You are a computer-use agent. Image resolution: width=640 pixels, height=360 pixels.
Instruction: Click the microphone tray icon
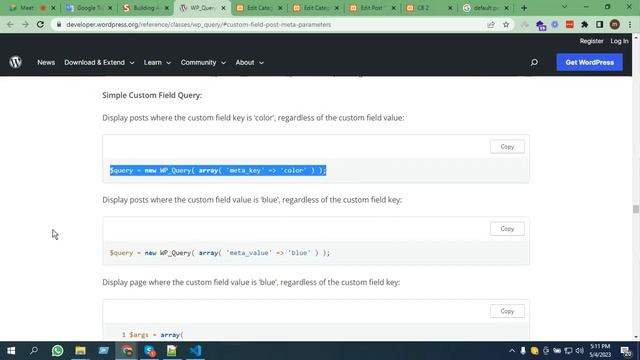coord(523,351)
